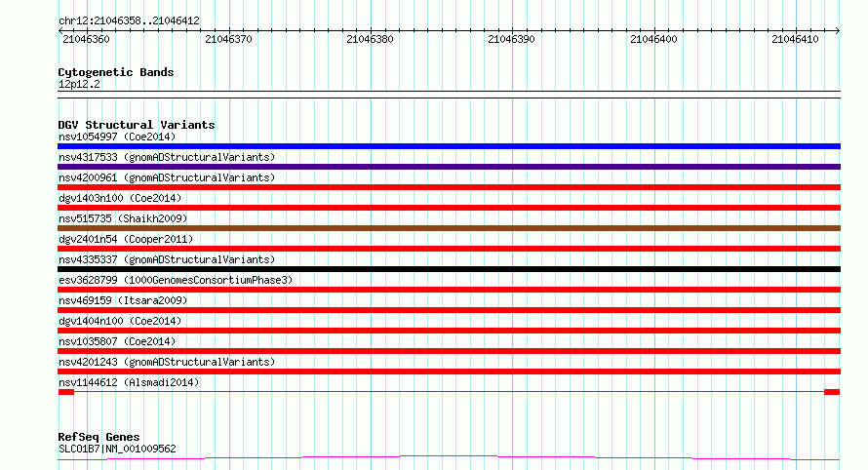Open dgv1404n100 (Coe2014) label
Viewport: 868px width, 470px height.
[120, 321]
